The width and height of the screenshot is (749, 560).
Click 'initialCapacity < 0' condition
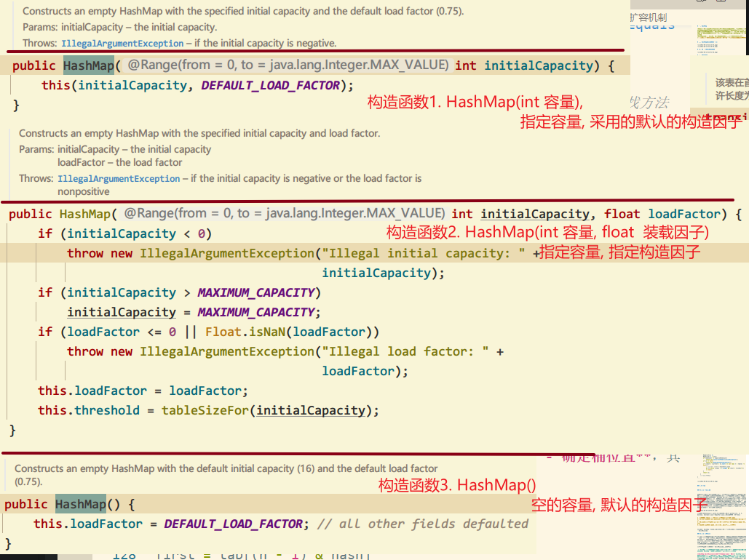136,233
